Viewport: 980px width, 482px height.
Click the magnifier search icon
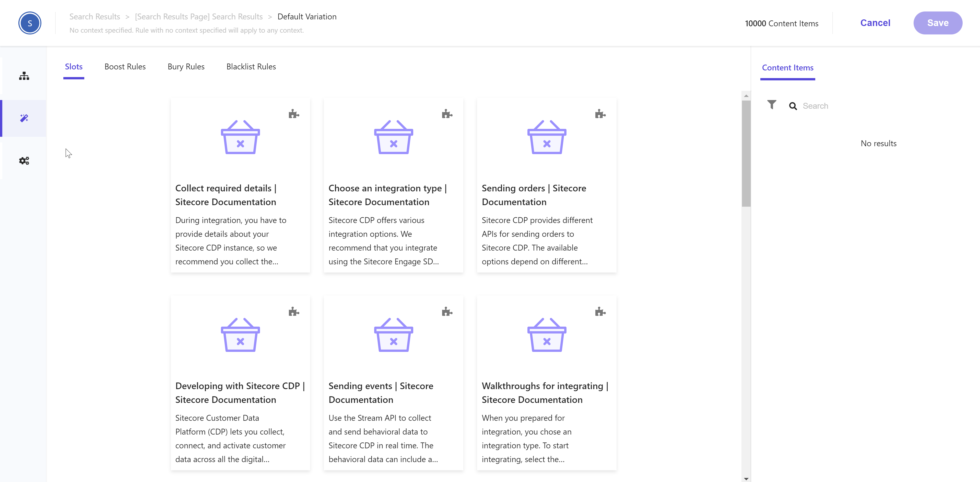coord(793,106)
